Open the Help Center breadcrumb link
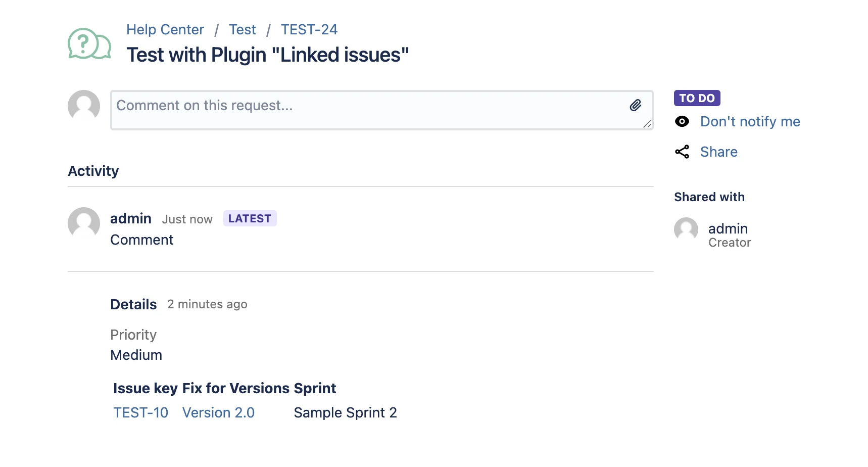The width and height of the screenshot is (868, 467). 165,30
